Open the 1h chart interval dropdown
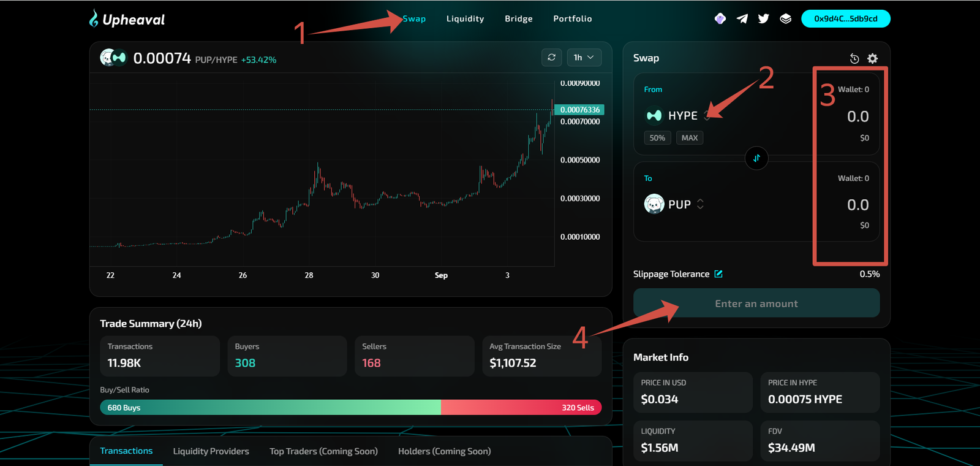This screenshot has width=980, height=466. [584, 58]
